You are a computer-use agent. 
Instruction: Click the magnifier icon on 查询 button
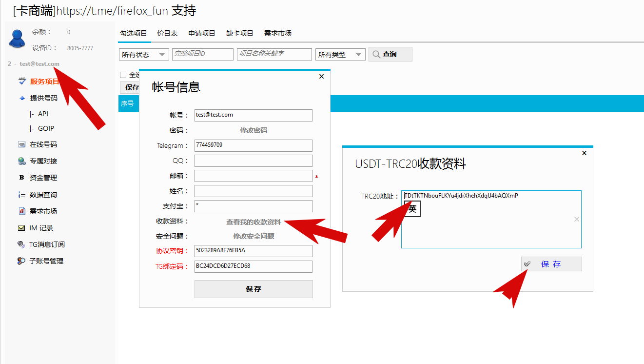pos(376,54)
